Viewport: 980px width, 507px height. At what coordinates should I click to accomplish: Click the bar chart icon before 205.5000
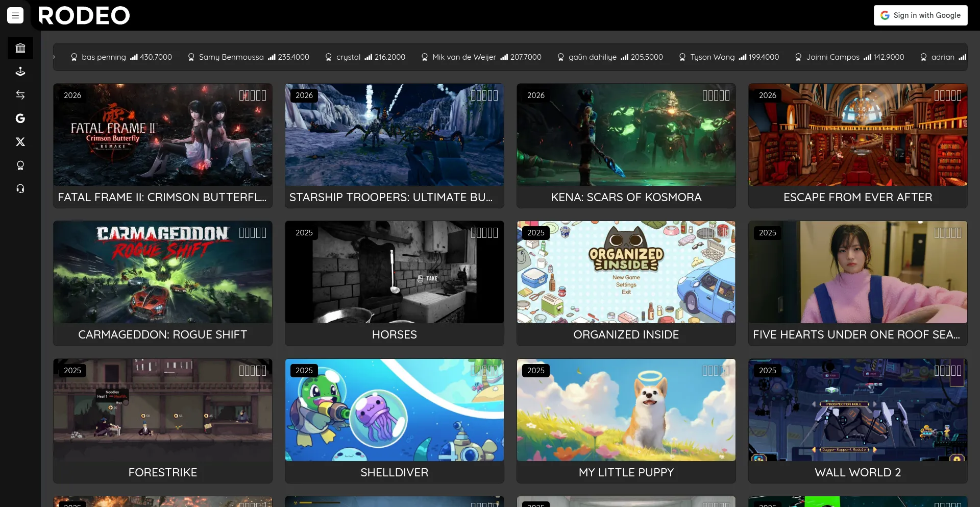[625, 57]
